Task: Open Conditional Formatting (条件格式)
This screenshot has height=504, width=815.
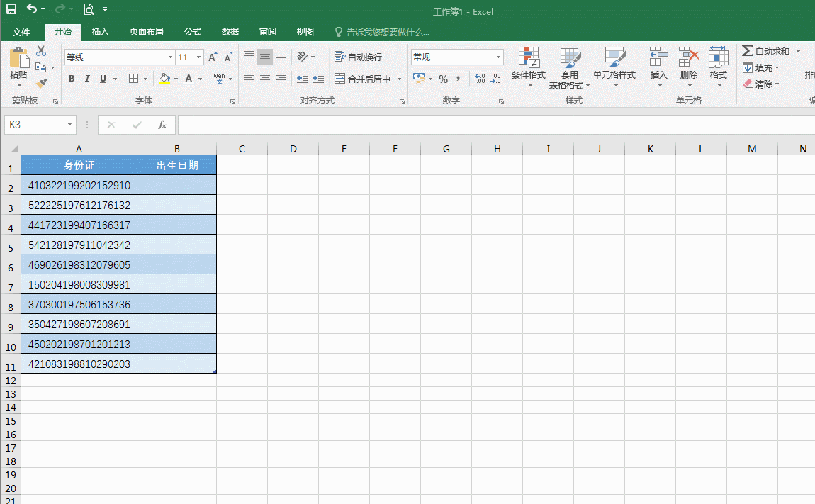Action: 529,67
